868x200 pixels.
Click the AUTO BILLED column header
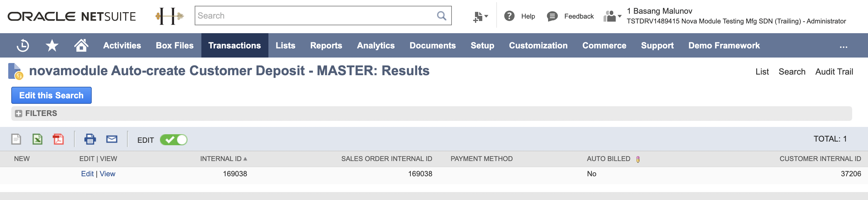coord(608,159)
